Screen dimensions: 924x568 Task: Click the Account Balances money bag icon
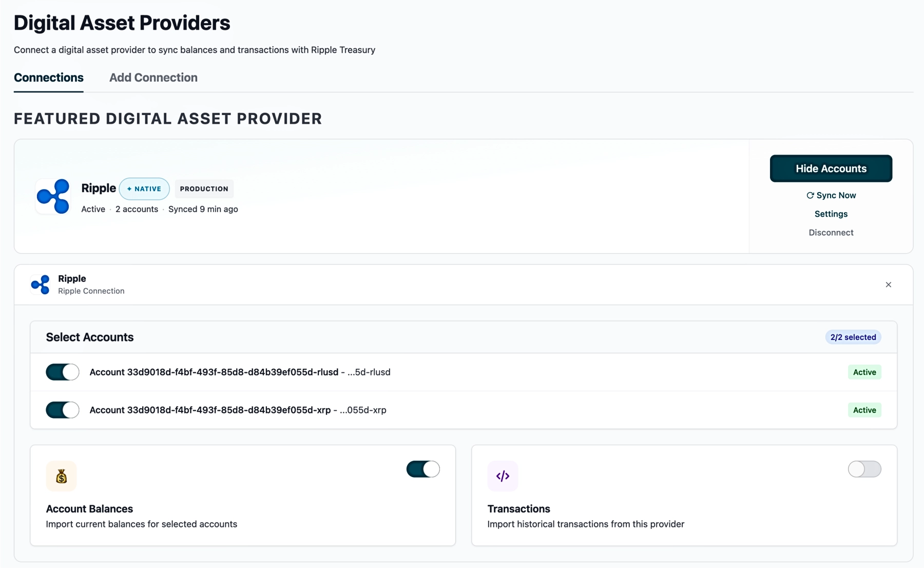[x=62, y=476]
